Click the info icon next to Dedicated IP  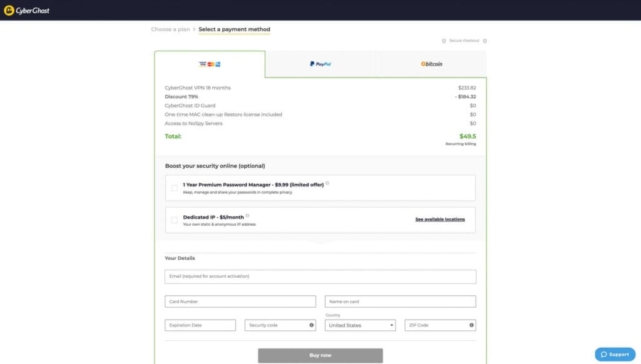coord(247,216)
